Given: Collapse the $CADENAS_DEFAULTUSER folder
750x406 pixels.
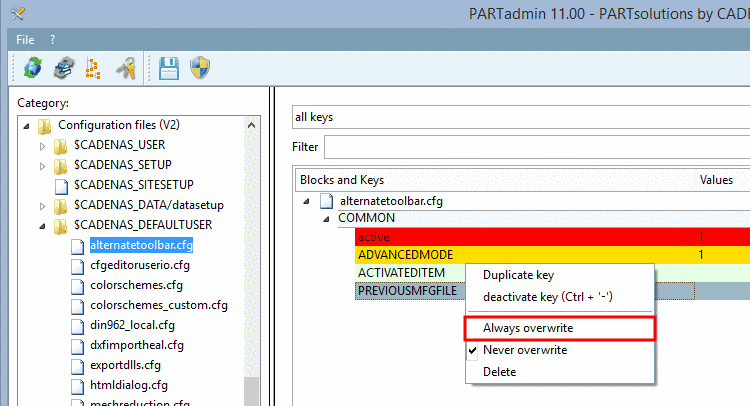Looking at the screenshot, I should point(43,226).
